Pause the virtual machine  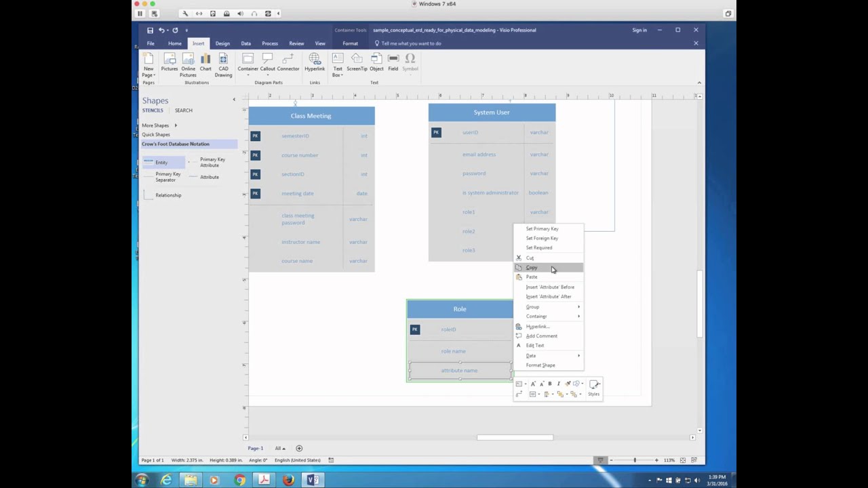(140, 14)
